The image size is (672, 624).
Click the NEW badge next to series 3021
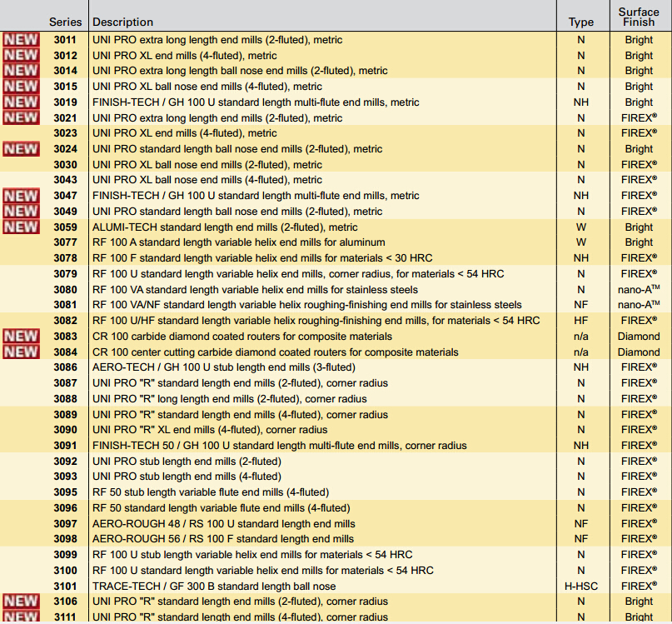(x=21, y=117)
